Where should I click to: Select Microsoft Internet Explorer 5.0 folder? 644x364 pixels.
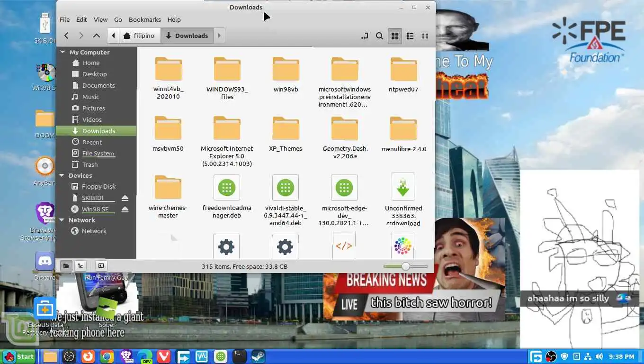click(227, 142)
